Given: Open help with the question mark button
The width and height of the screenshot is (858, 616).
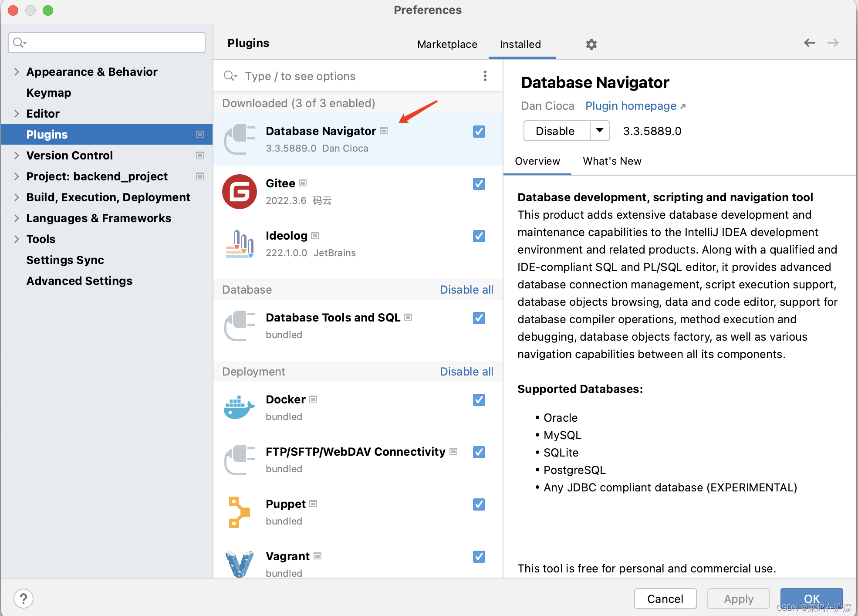Looking at the screenshot, I should pyautogui.click(x=24, y=599).
